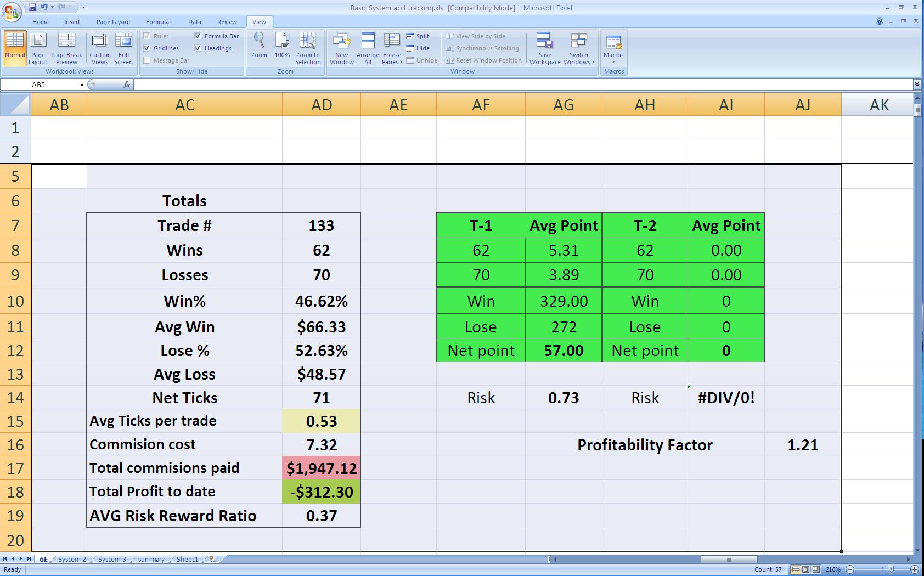Reset zoom to 100% via ribbon button

[x=282, y=45]
